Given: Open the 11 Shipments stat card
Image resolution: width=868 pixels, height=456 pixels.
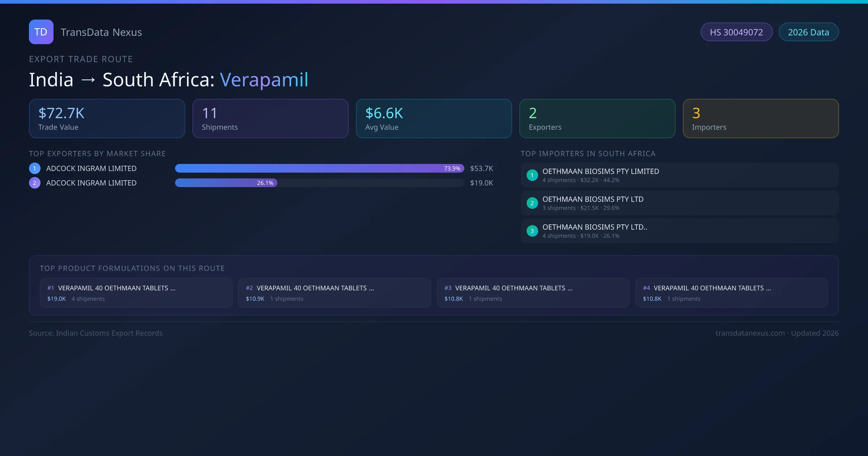Looking at the screenshot, I should click(x=271, y=119).
